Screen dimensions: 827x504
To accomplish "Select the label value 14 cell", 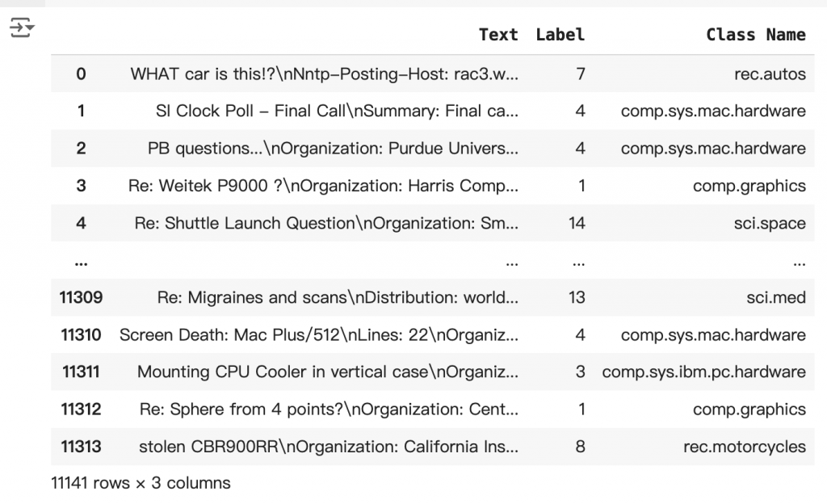I will tap(577, 223).
